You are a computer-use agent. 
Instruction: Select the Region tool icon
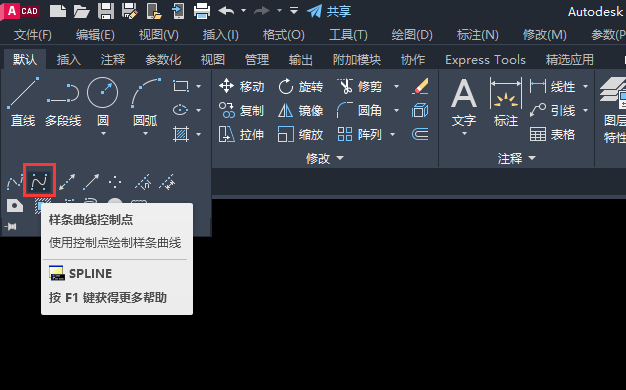click(x=15, y=206)
